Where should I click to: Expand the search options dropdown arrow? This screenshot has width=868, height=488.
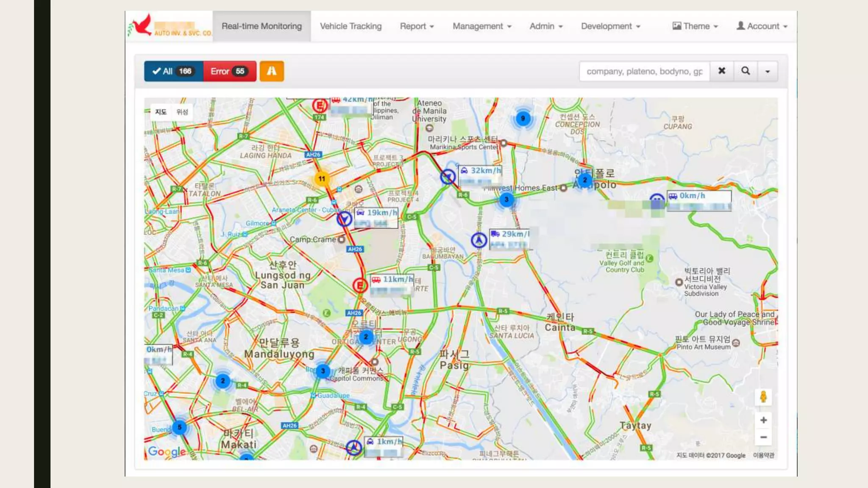pyautogui.click(x=768, y=71)
